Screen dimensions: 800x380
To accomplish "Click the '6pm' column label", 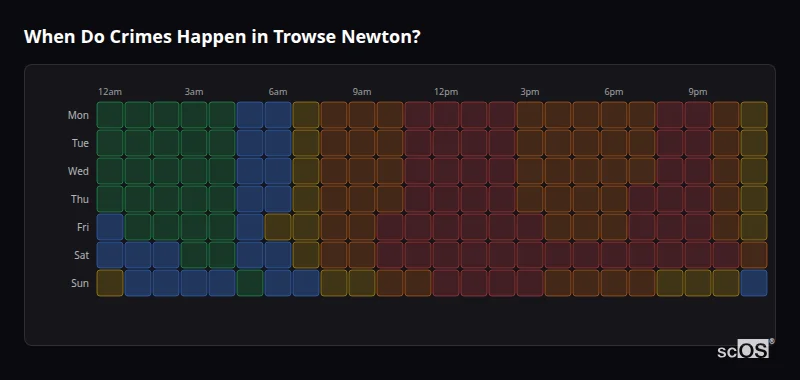I will point(614,92).
